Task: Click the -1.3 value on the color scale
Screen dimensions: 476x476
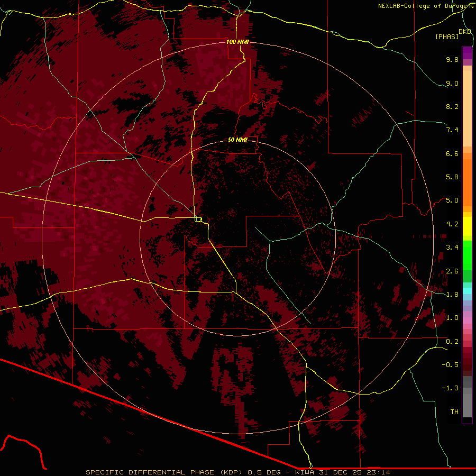Action: coord(450,388)
